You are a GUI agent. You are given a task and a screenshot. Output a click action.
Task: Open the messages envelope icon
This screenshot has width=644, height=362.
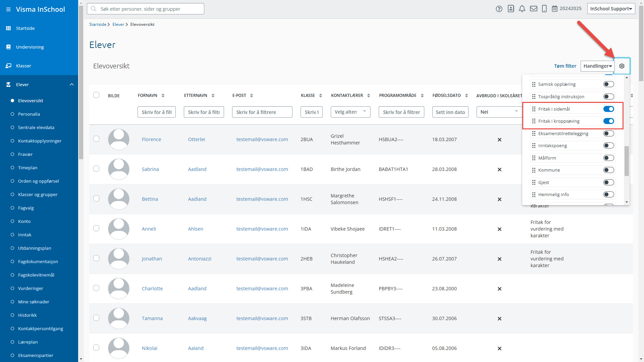tap(533, 9)
